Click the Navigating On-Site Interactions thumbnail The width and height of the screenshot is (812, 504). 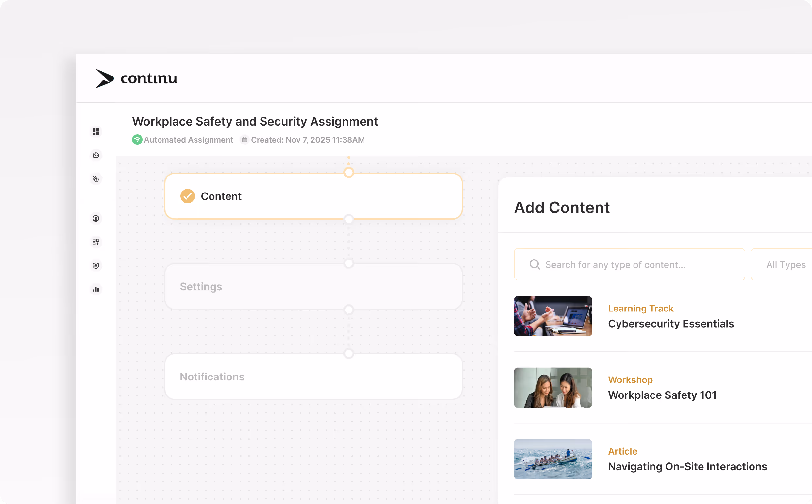click(553, 459)
